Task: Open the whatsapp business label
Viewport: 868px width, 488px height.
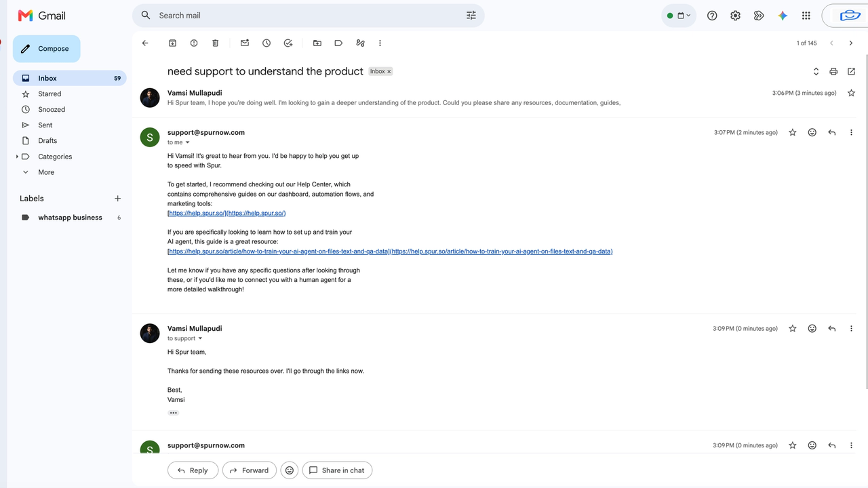Action: (70, 218)
